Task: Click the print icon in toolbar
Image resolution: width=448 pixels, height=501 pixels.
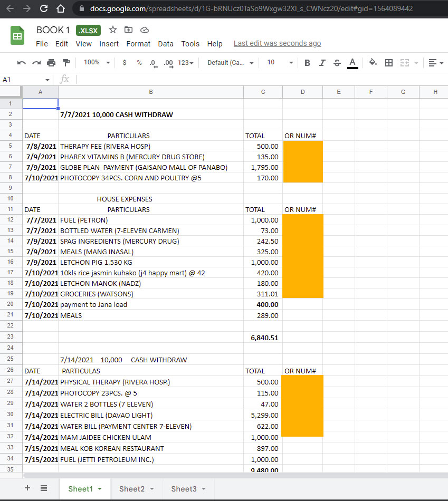Action: click(x=51, y=63)
